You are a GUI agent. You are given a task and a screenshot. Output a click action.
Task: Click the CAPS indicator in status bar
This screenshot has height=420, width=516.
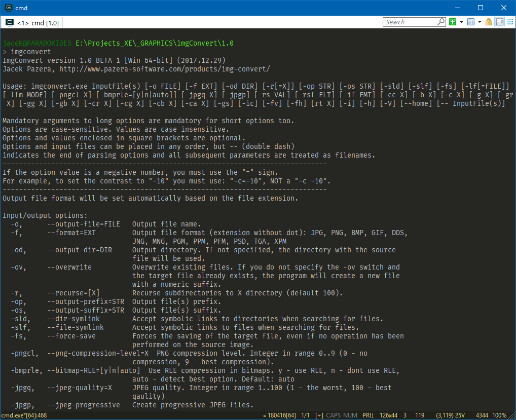[x=334, y=415]
